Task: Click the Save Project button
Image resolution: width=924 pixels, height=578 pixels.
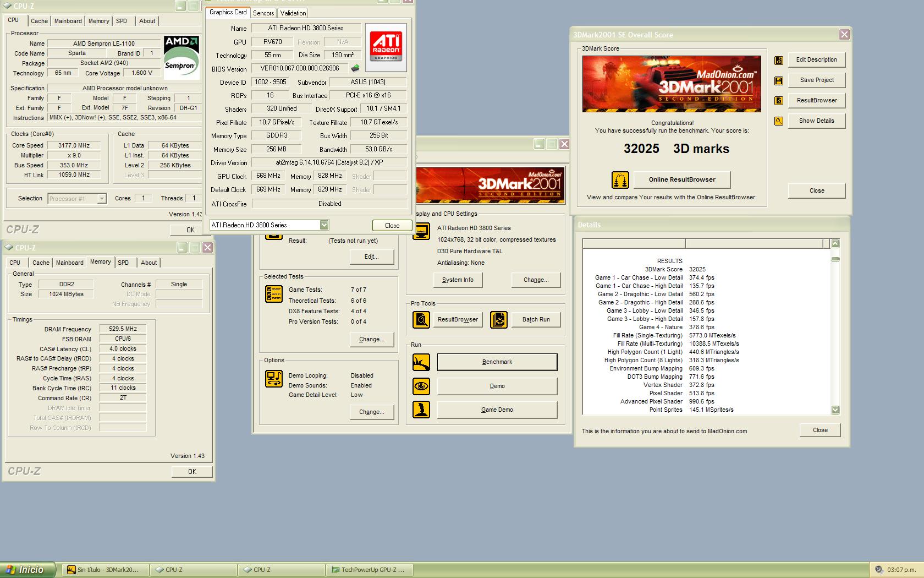Action: [x=816, y=80]
